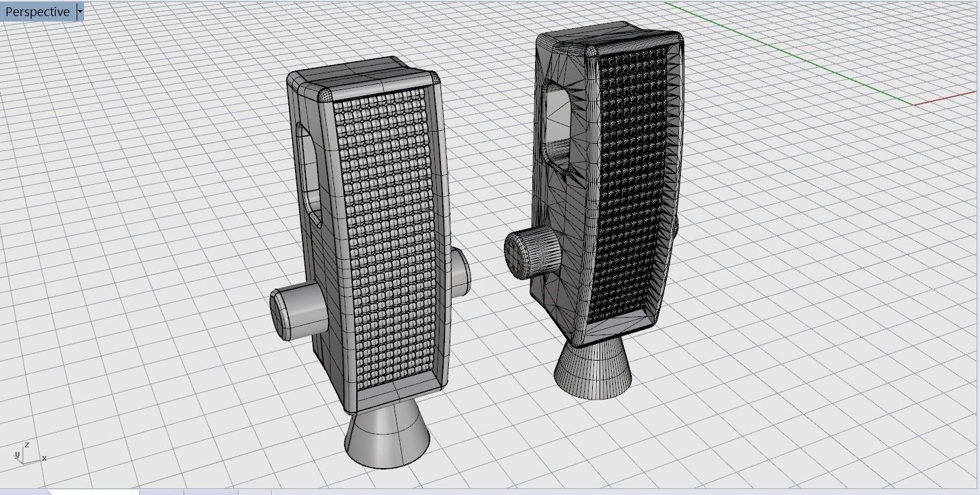980x495 pixels.
Task: Click the front cylindrical knob on left model
Action: click(298, 312)
